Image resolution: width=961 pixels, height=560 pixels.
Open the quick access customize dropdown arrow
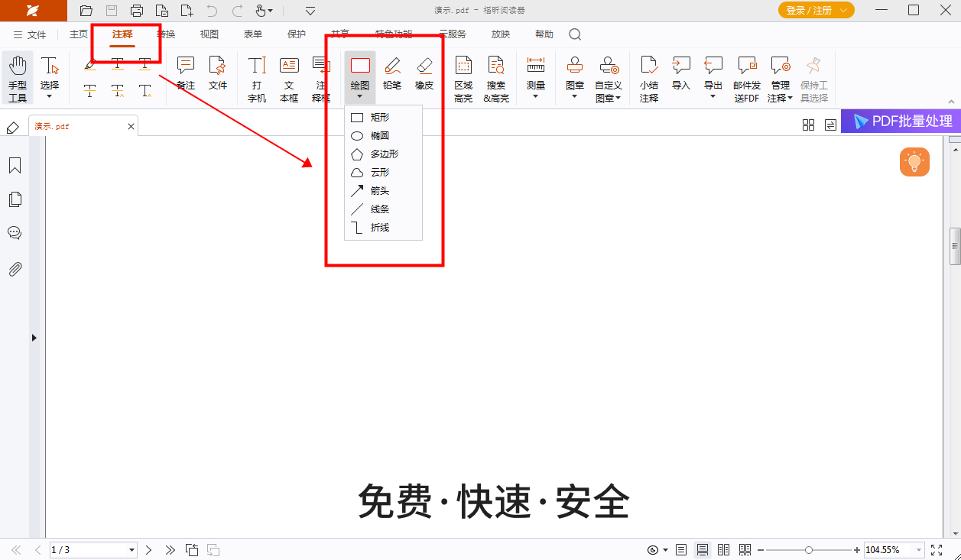pyautogui.click(x=310, y=11)
